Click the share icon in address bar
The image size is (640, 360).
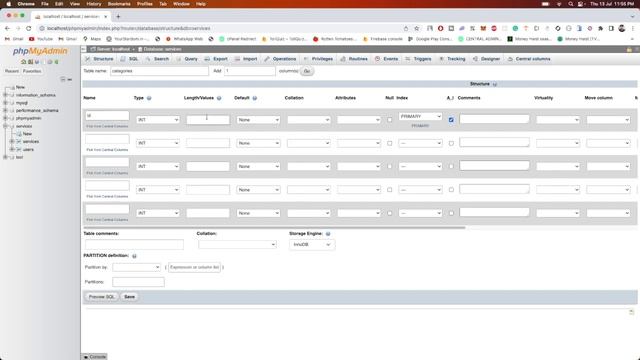(406, 28)
